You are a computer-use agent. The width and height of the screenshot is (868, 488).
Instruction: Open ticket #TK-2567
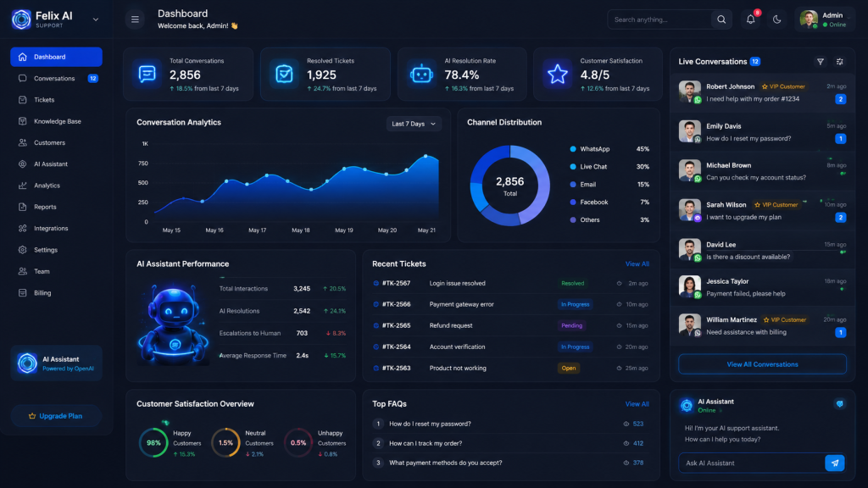pyautogui.click(x=510, y=283)
